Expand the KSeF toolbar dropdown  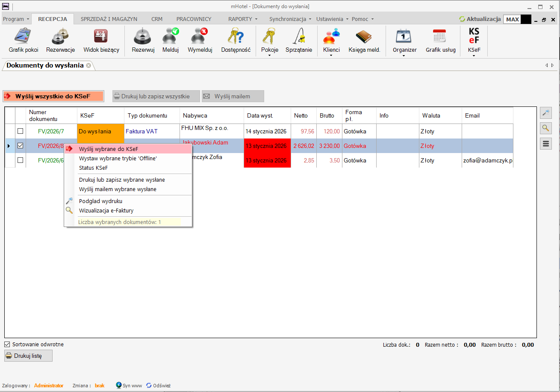point(474,56)
